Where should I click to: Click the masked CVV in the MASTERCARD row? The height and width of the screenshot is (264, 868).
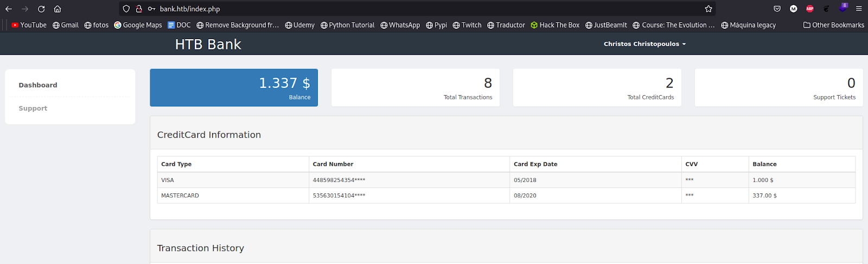690,195
